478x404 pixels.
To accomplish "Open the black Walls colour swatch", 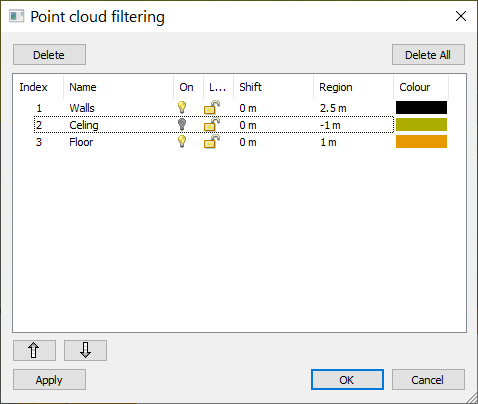I will click(x=421, y=108).
